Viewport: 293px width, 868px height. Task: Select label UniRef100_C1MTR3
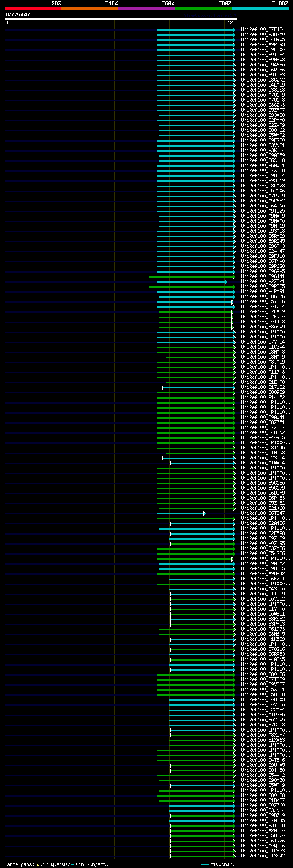tap(263, 453)
